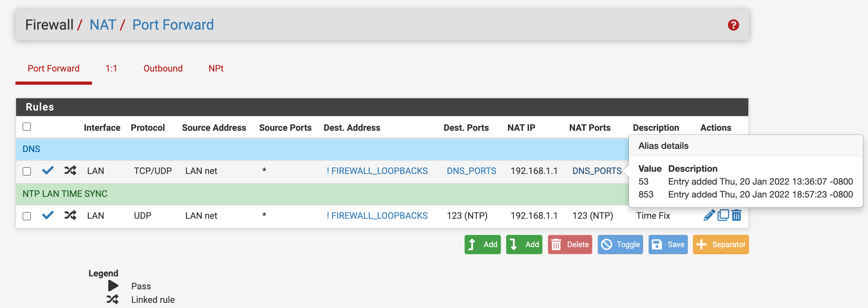Switch to the Port Forward tab
This screenshot has height=308, width=868.
[x=54, y=69]
